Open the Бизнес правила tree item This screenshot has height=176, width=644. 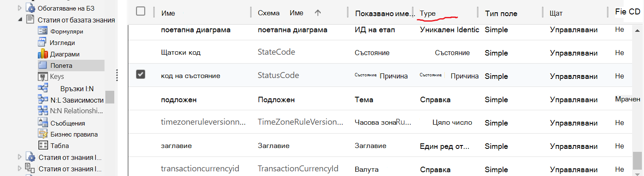coord(74,134)
